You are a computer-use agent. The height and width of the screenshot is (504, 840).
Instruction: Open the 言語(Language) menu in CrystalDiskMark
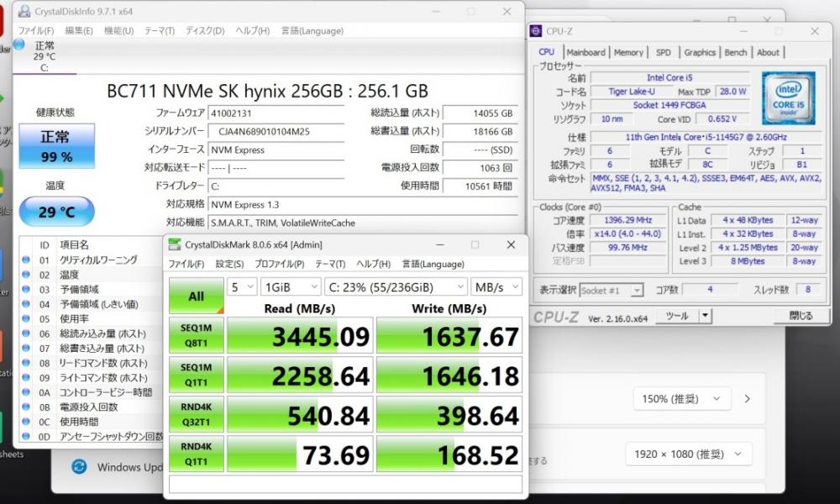(433, 264)
